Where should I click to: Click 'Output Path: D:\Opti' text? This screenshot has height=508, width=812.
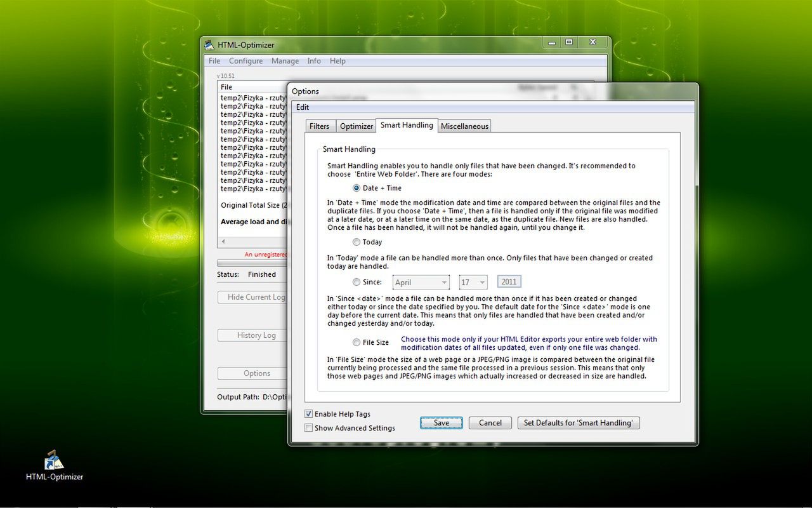252,397
